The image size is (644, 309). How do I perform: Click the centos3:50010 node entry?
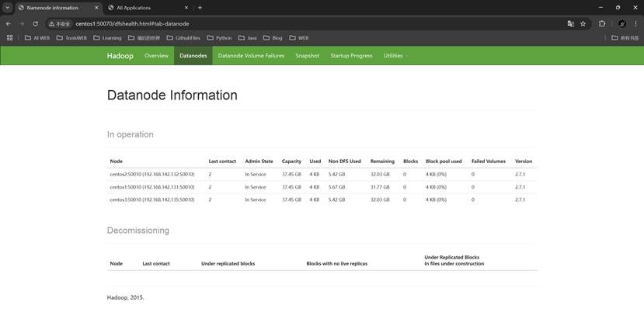pos(152,200)
